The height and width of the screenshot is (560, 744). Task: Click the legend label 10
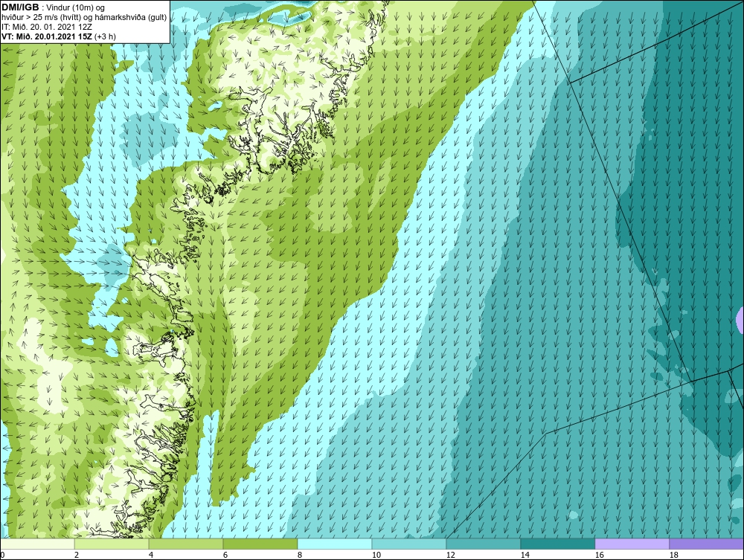coord(376,555)
